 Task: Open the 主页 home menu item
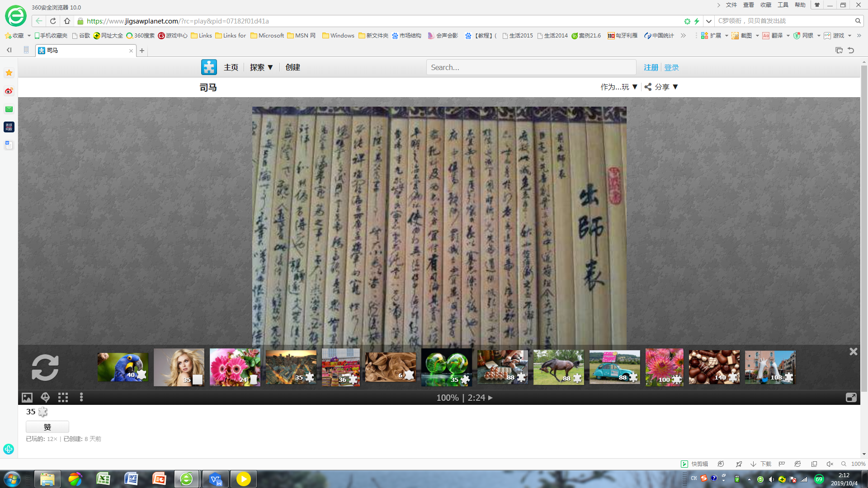tap(231, 67)
